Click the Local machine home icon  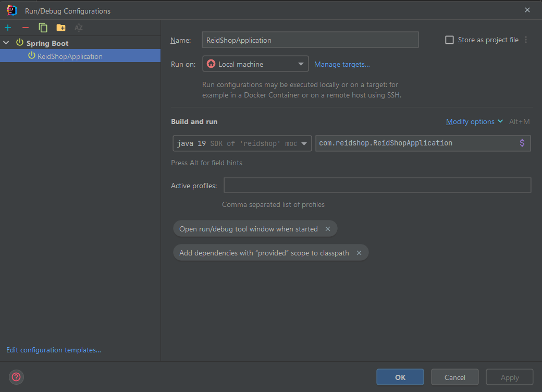211,64
